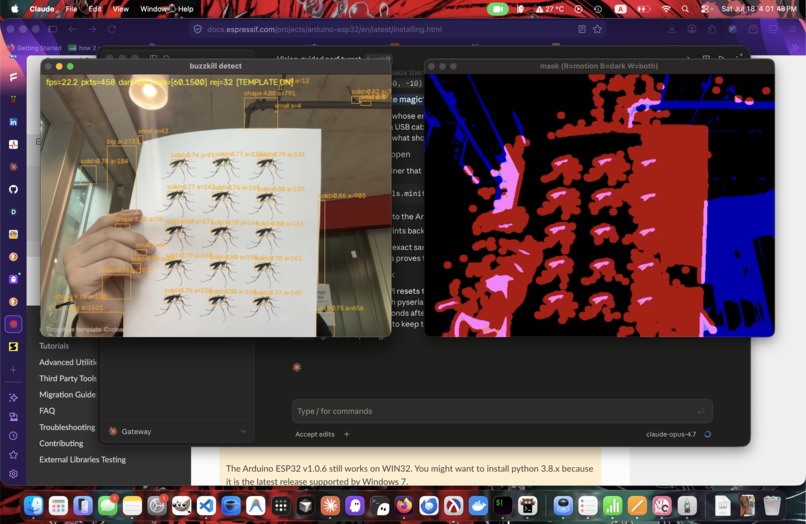Focus the 'Type / for commands' input

(502, 411)
